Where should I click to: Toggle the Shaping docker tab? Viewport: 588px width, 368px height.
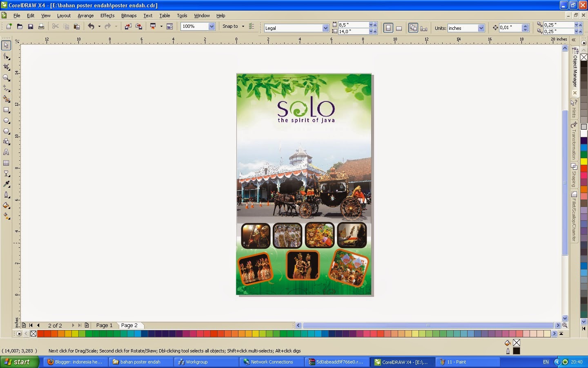click(574, 175)
